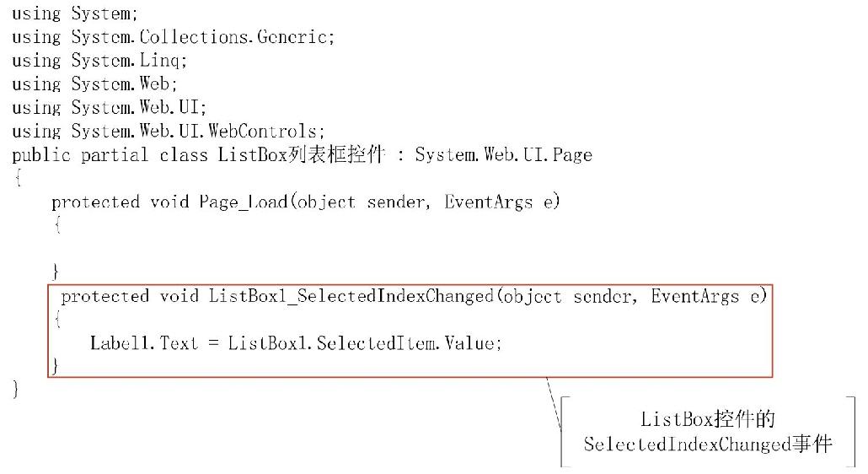The image size is (868, 474).
Task: Click the ListBox1_SelectedIndexChanged method name
Action: click(351, 296)
